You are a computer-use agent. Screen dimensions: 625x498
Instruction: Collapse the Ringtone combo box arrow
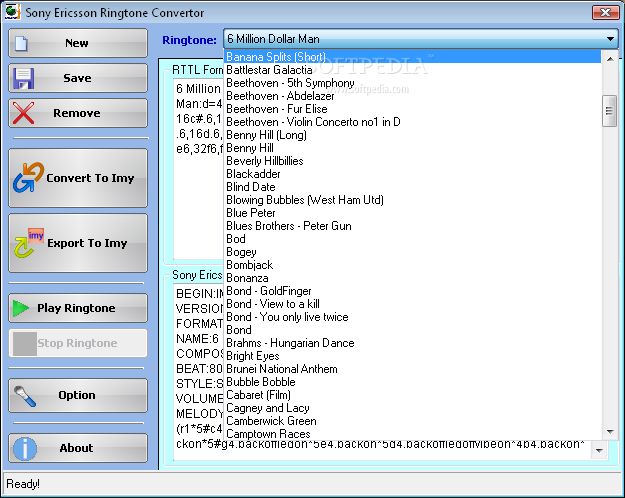610,39
